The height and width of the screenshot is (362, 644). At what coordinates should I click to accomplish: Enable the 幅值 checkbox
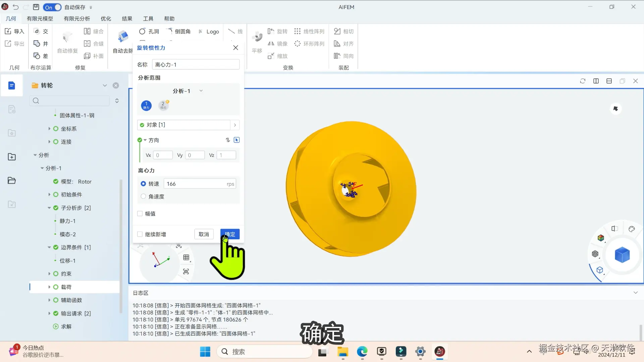[x=140, y=214]
